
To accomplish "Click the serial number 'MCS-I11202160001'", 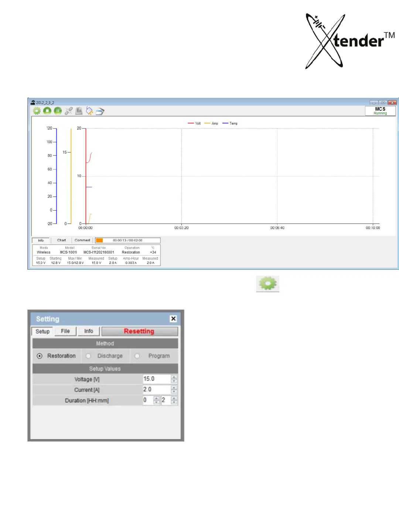I will (x=99, y=253).
